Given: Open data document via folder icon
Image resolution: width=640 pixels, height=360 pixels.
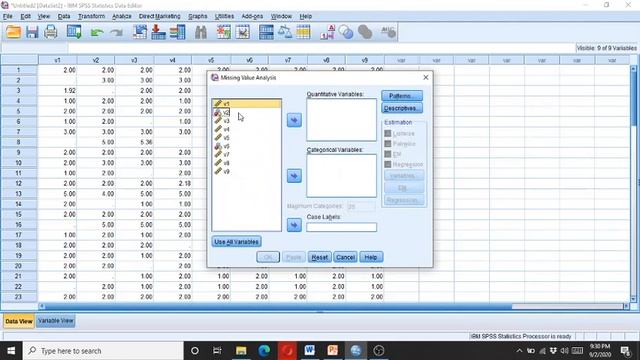Looking at the screenshot, I should click(x=13, y=32).
